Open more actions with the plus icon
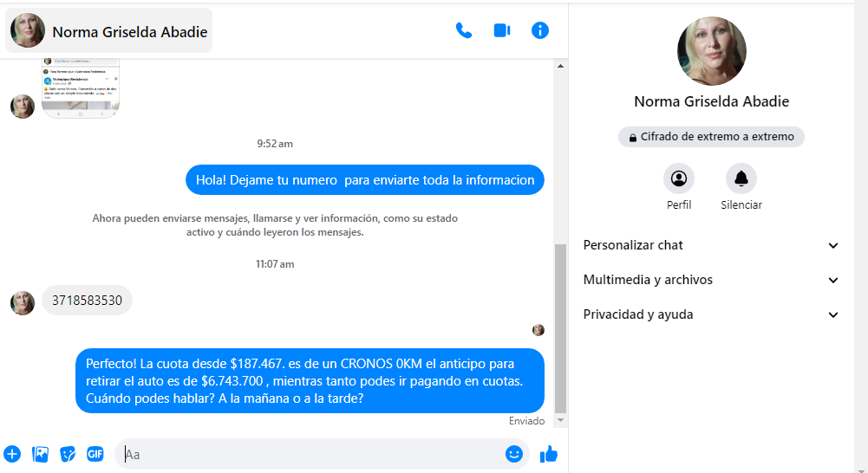 click(x=12, y=453)
